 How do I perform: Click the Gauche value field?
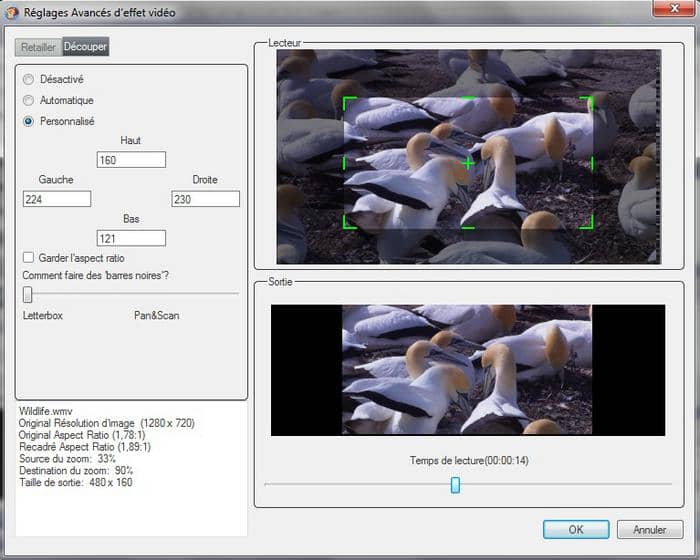point(57,199)
